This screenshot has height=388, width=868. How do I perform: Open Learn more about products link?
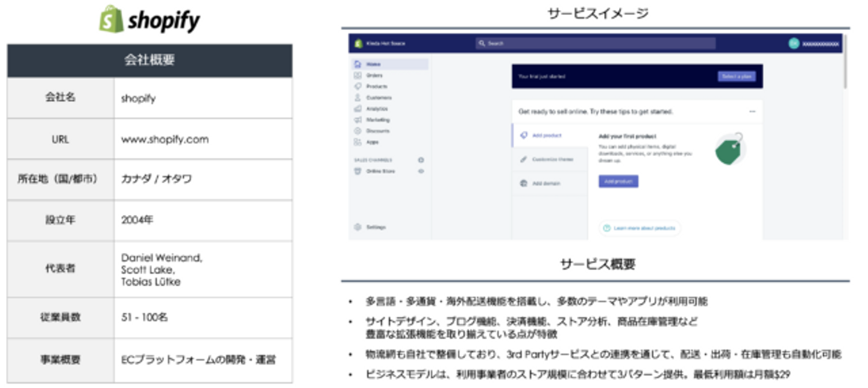pyautogui.click(x=640, y=228)
